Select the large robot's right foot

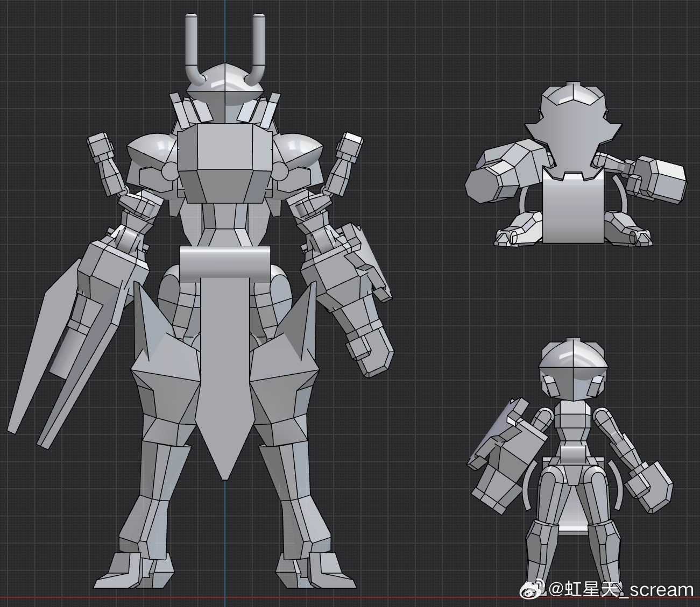(317, 573)
